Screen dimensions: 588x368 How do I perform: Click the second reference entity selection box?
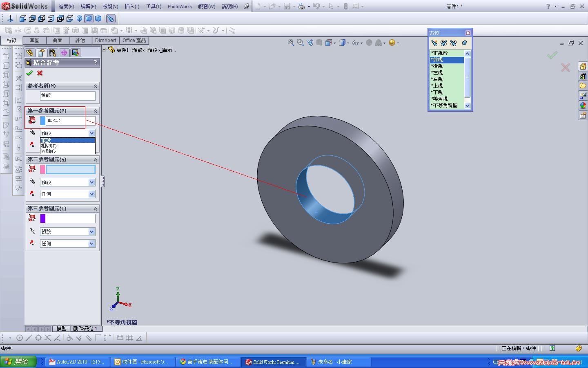tap(71, 169)
